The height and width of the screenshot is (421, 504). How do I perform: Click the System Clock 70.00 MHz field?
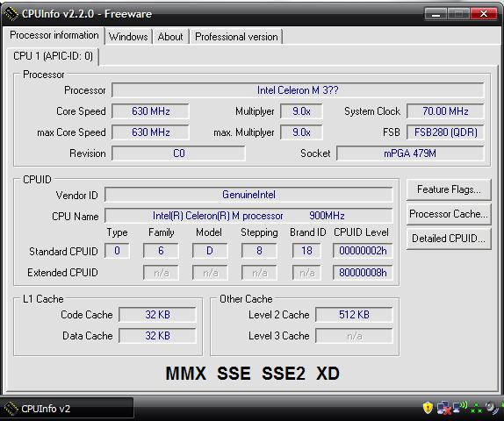(445, 111)
